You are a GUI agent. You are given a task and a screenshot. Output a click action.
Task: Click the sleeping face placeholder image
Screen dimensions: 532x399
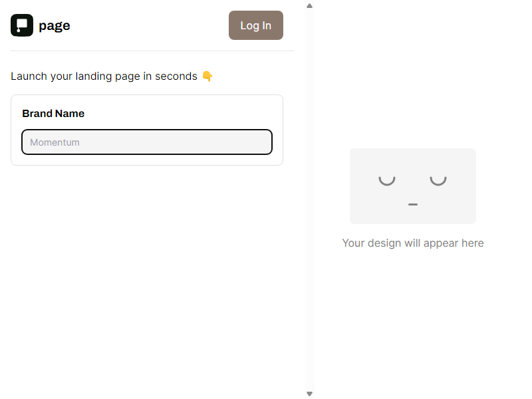[x=413, y=186]
